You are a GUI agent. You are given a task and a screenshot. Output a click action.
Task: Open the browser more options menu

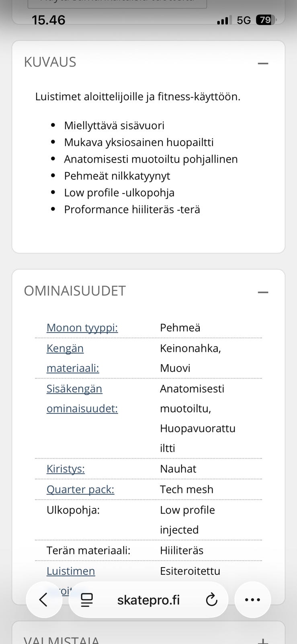pyautogui.click(x=252, y=599)
